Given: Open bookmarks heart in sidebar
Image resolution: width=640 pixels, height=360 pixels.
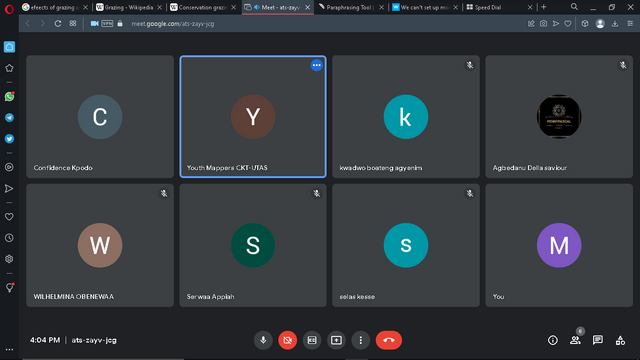Looking at the screenshot, I should coord(9,217).
